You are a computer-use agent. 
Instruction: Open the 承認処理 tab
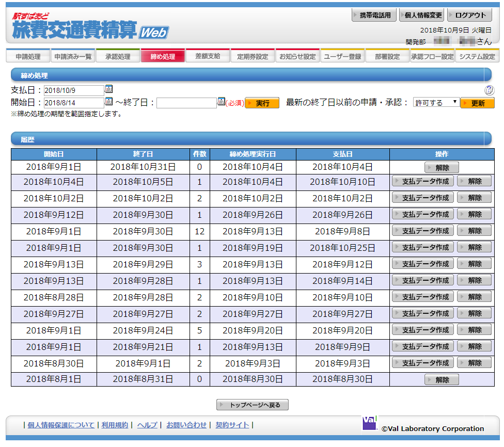[x=118, y=56]
